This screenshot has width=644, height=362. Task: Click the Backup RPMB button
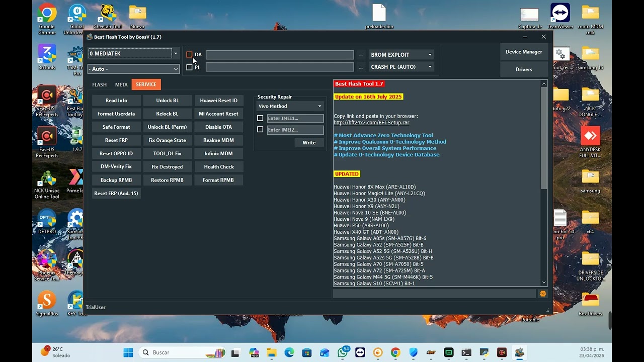click(x=116, y=180)
